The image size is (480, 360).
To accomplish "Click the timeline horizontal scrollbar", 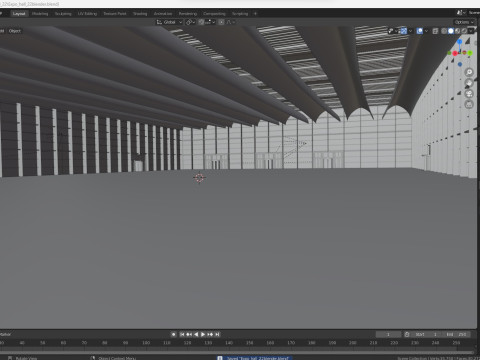I will [237, 351].
